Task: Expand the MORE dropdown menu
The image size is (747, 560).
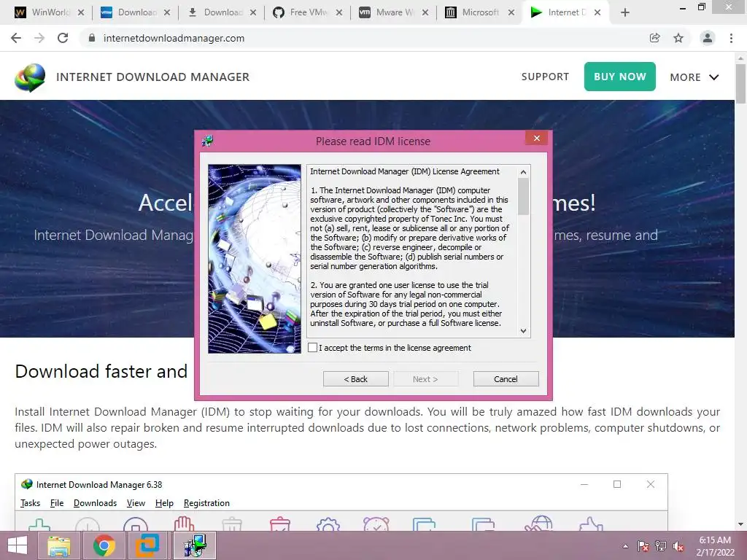Action: (x=694, y=77)
